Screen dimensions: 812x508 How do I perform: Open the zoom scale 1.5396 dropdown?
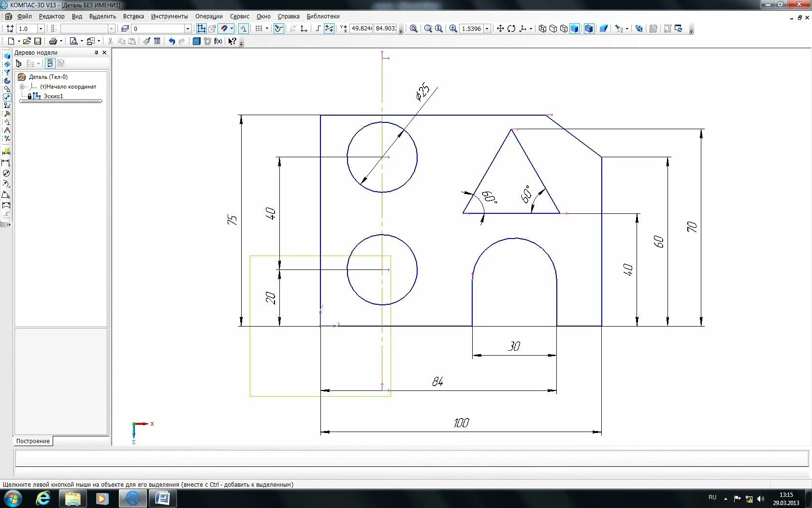click(487, 29)
